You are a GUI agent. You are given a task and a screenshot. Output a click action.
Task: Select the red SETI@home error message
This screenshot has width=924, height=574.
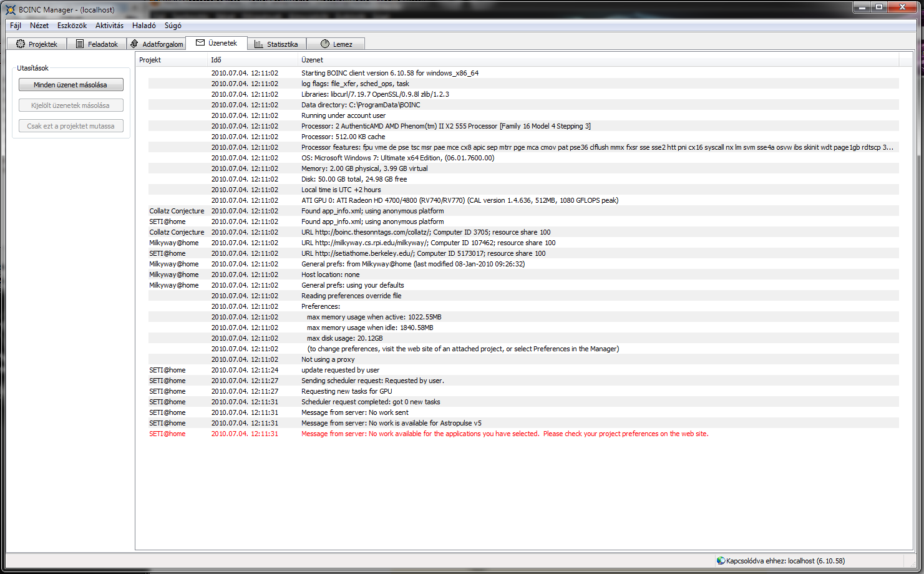(523, 434)
